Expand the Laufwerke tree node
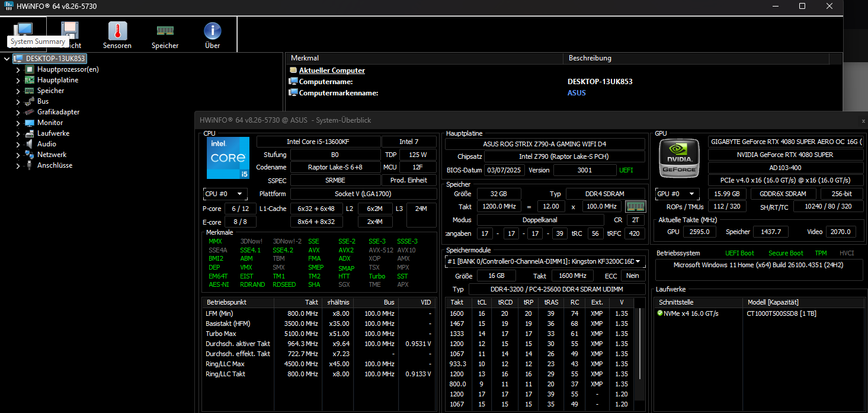 click(18, 133)
